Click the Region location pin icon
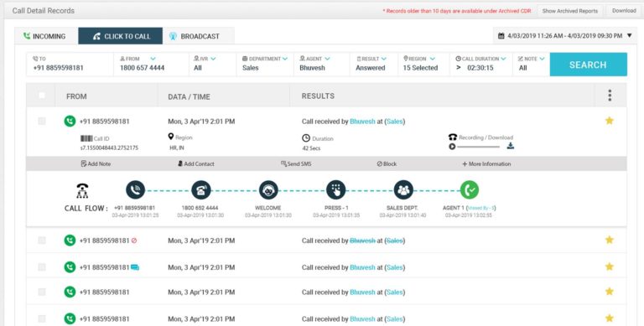Screen dimensions: 644x326 pos(171,137)
